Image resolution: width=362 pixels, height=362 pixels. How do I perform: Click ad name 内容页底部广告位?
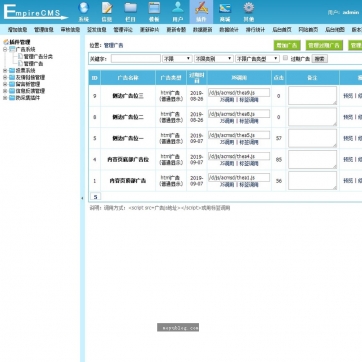[x=128, y=160]
